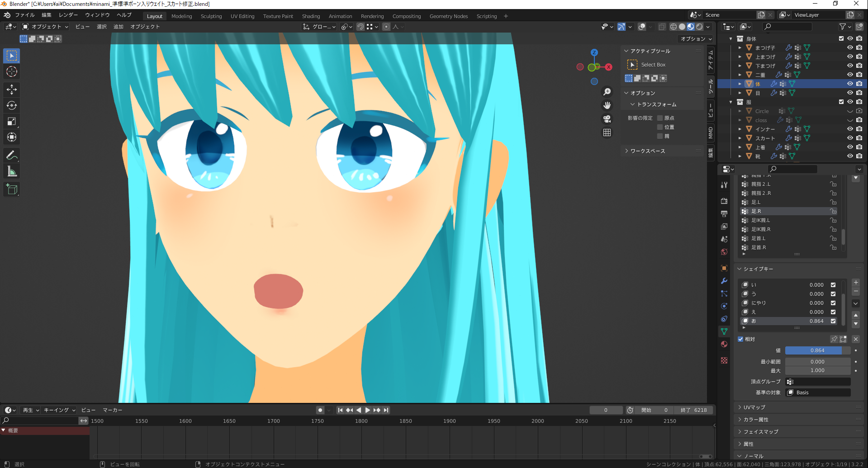Open the マーカー menu in timeline
Viewport: 868px width, 468px height.
[113, 410]
